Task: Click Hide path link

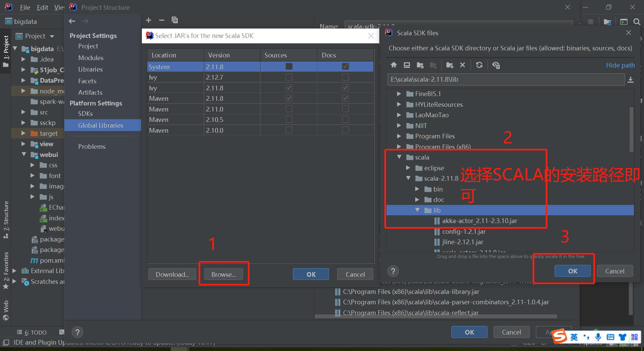Action: click(620, 65)
